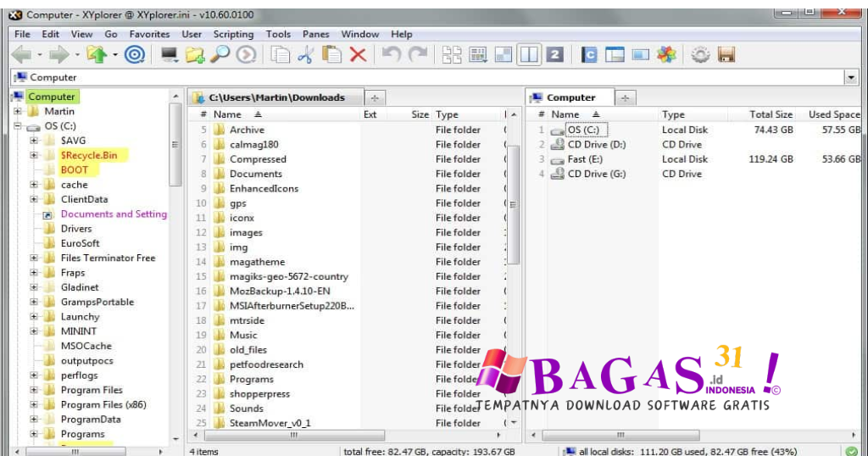
Task: Expand the $AVG folder node
Action: [34, 141]
